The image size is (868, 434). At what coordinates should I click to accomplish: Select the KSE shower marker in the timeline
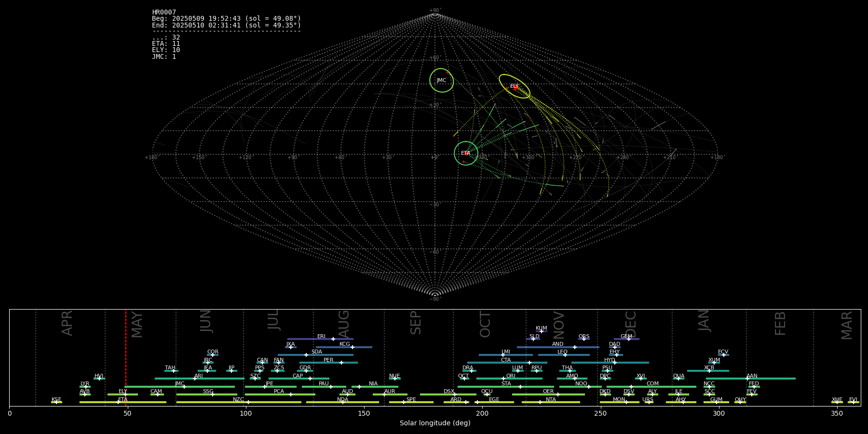pyautogui.click(x=56, y=402)
